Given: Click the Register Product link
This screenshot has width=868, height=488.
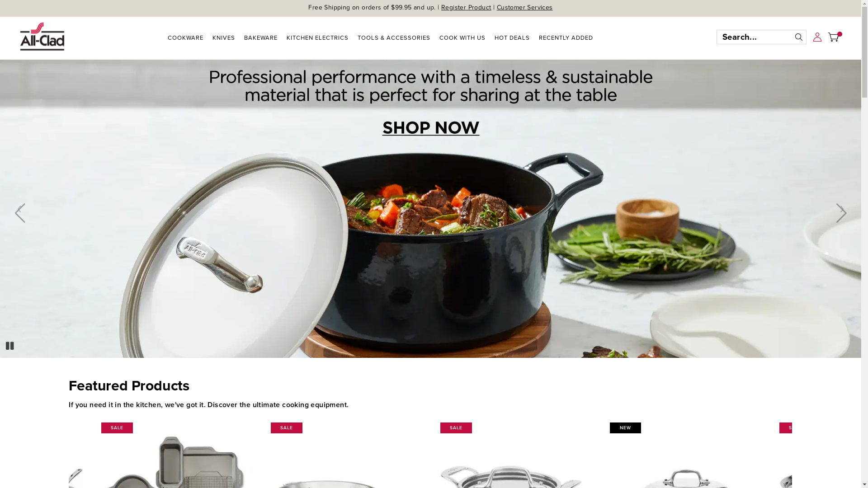Looking at the screenshot, I should [x=466, y=8].
